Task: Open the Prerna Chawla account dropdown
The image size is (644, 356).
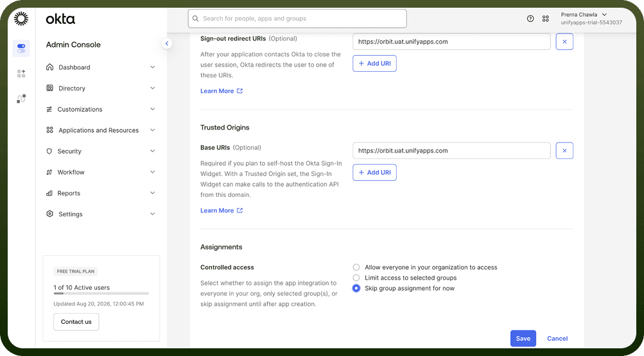Action: click(x=591, y=19)
